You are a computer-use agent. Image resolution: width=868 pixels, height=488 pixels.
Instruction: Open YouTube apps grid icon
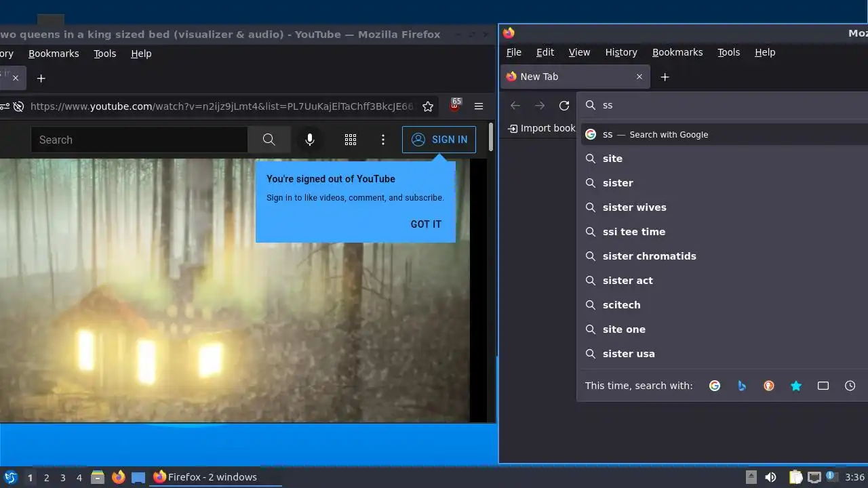(351, 140)
